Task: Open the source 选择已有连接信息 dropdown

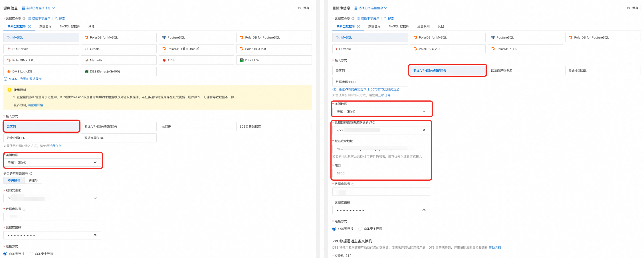Action: (x=38, y=8)
